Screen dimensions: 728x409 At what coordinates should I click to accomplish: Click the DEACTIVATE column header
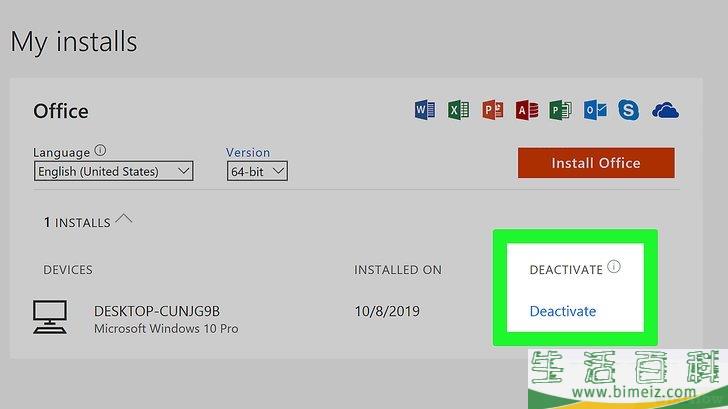566,270
